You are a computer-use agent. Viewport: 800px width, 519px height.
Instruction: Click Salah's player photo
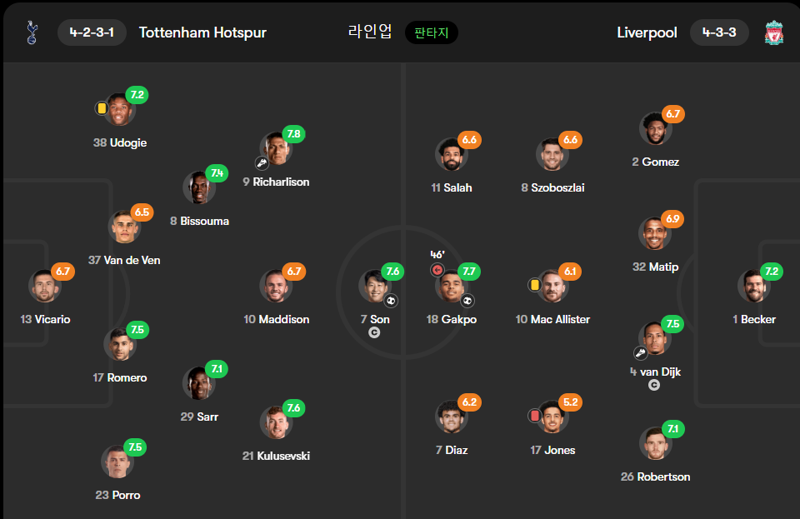(x=451, y=155)
